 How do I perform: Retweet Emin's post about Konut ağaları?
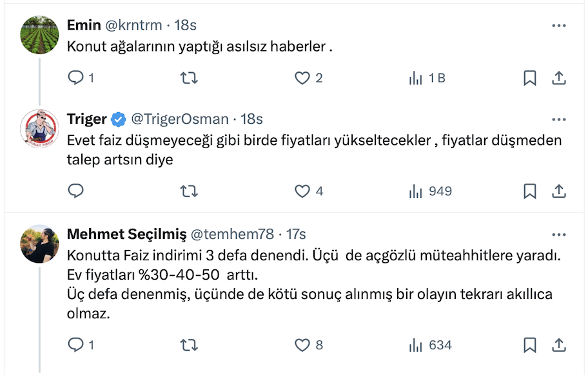pos(189,78)
